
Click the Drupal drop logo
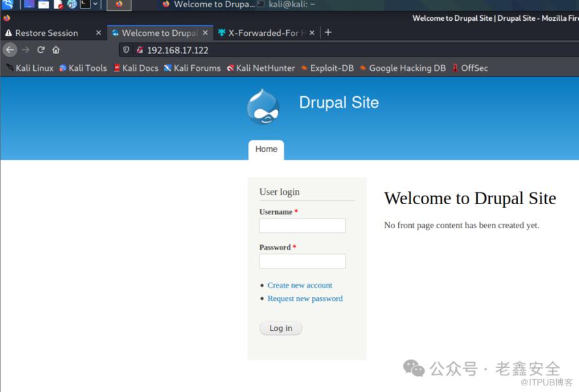click(x=263, y=107)
